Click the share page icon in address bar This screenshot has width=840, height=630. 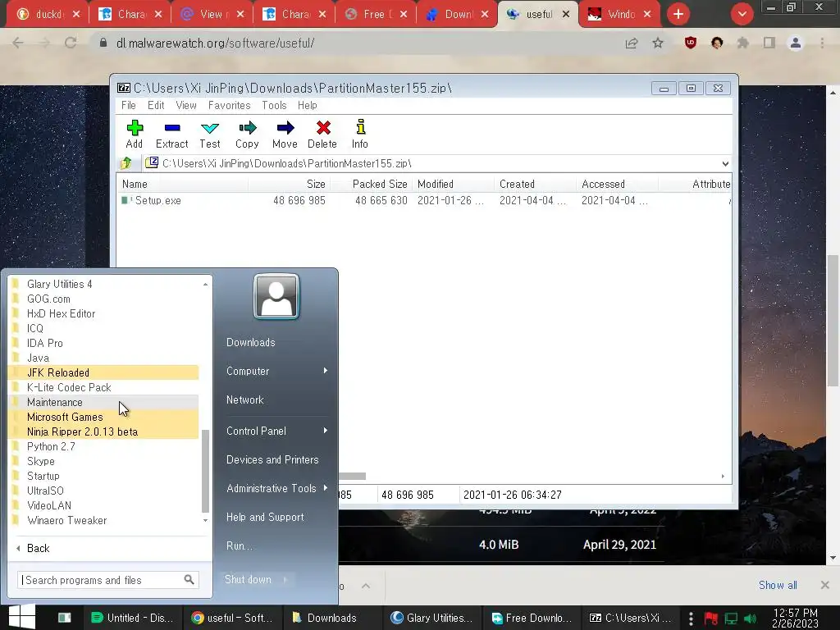[x=632, y=43]
